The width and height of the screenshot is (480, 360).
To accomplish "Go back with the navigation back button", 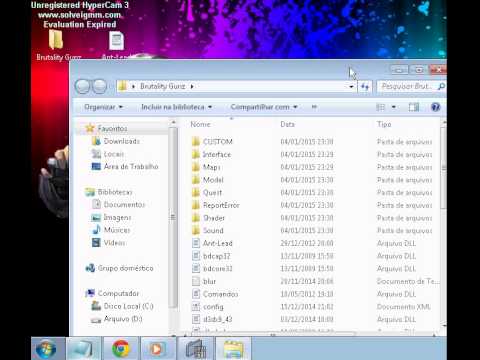I will (x=82, y=86).
